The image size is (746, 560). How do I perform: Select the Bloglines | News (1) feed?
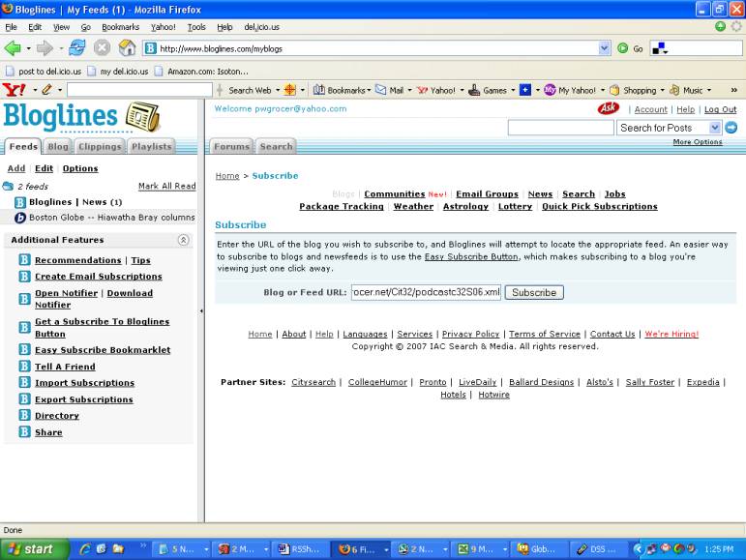[75, 202]
